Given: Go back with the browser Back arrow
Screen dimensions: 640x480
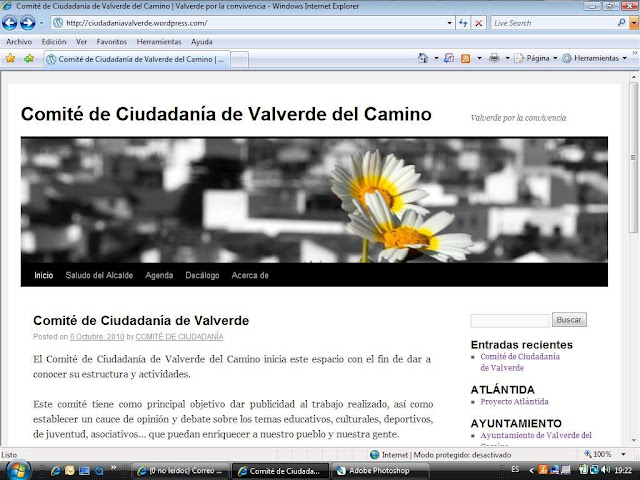Looking at the screenshot, I should pos(10,23).
